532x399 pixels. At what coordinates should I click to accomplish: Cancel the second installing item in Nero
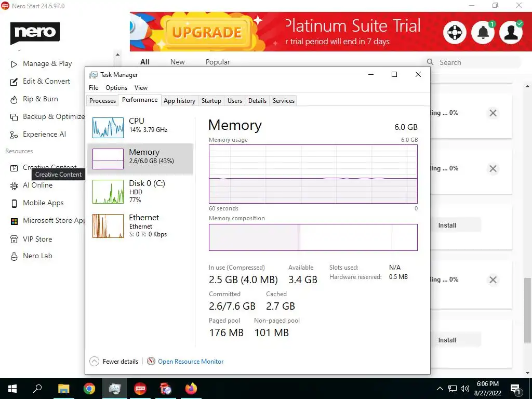coord(493,169)
